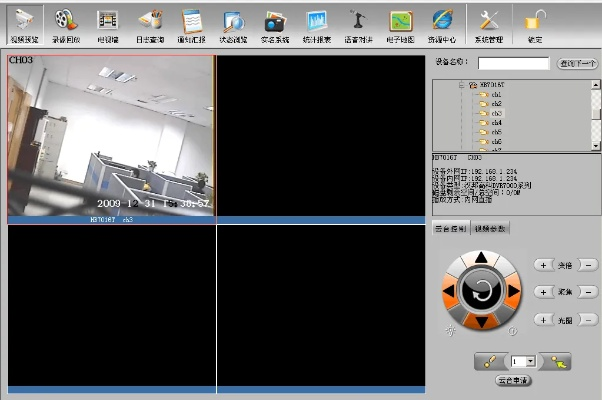
Task: Open 录像回放 recording playback in the toolbar
Action: tap(65, 25)
